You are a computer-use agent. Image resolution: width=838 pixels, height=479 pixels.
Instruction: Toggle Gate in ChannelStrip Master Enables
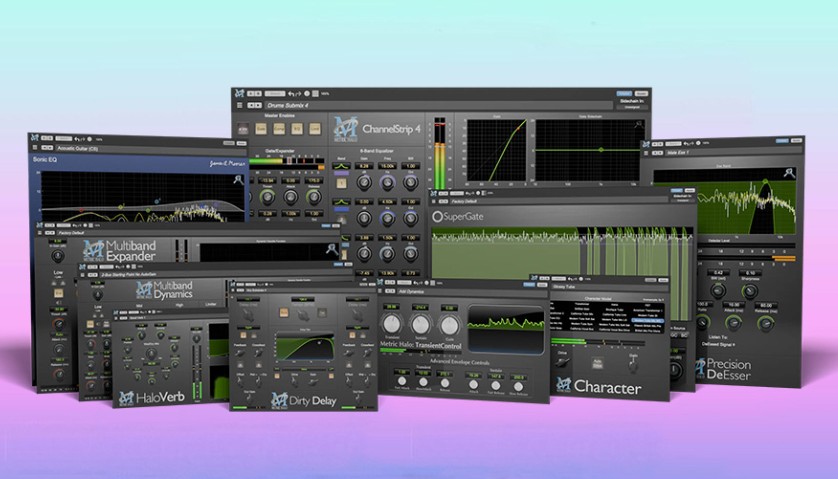tap(261, 129)
